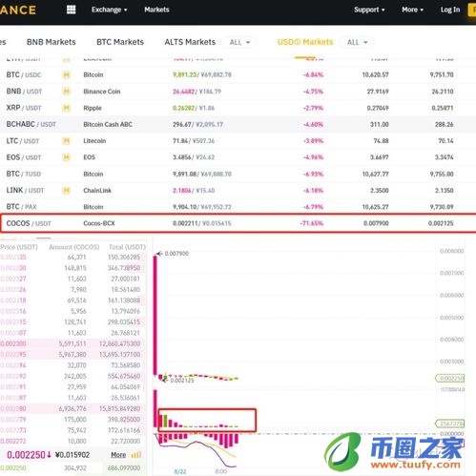Click order book amount 148,815

[75, 268]
